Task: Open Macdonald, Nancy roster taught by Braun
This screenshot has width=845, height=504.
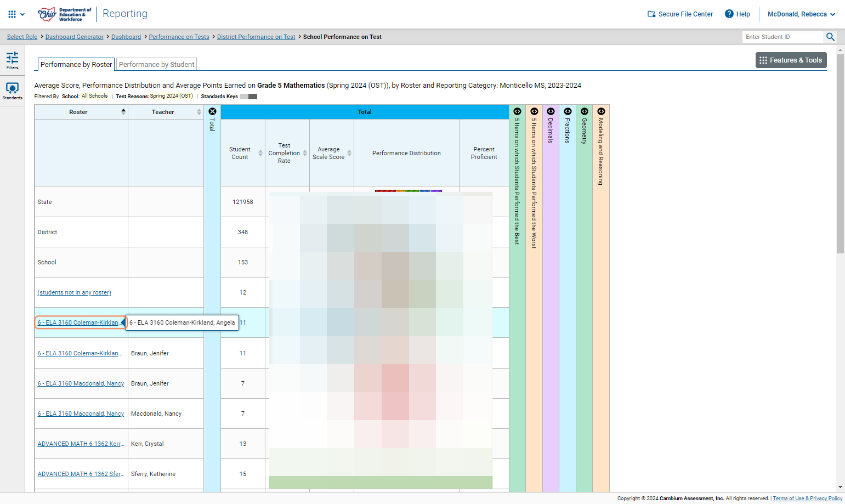Action: coord(81,383)
